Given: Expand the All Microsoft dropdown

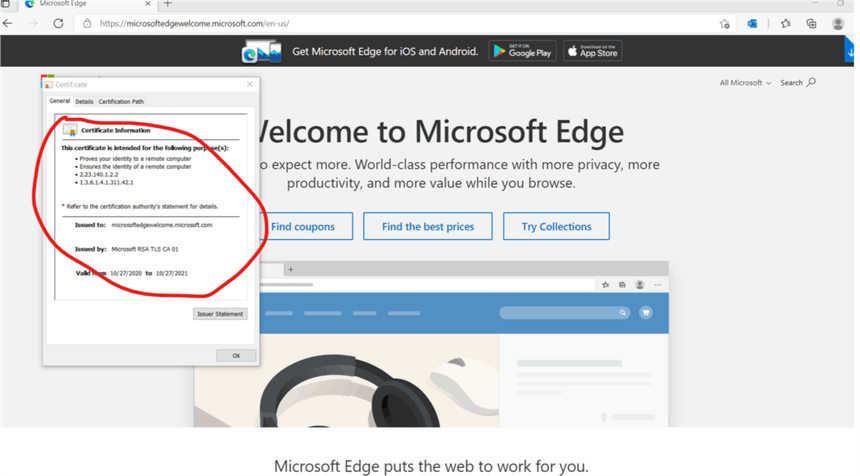Looking at the screenshot, I should click(x=745, y=83).
